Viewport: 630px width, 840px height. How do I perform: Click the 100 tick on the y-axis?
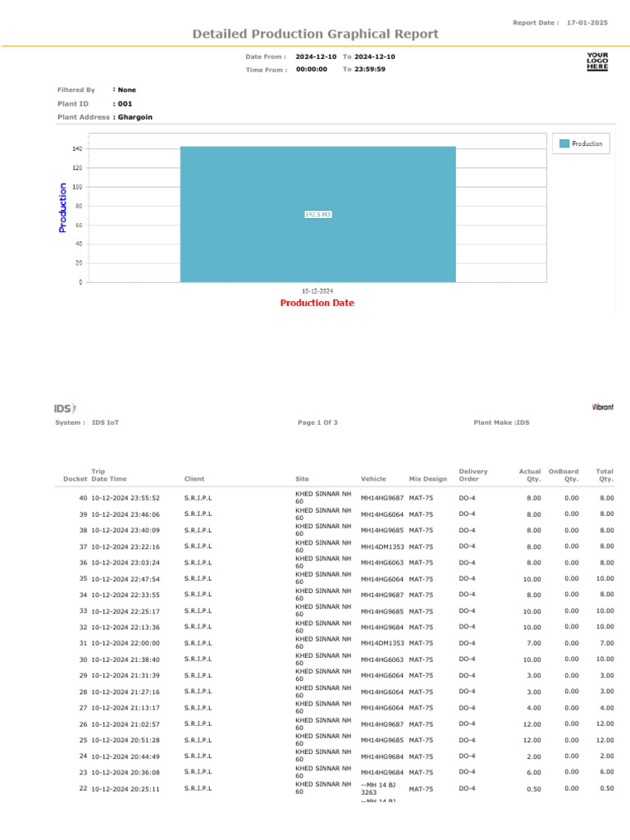[77, 187]
